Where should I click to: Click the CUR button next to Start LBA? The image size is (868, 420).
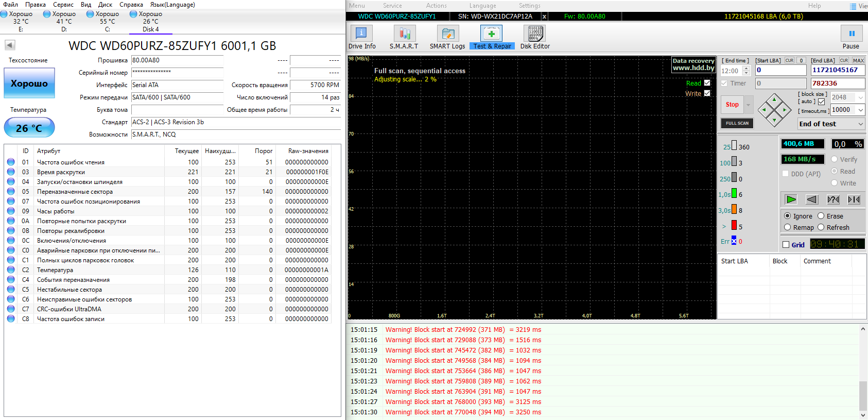click(789, 60)
